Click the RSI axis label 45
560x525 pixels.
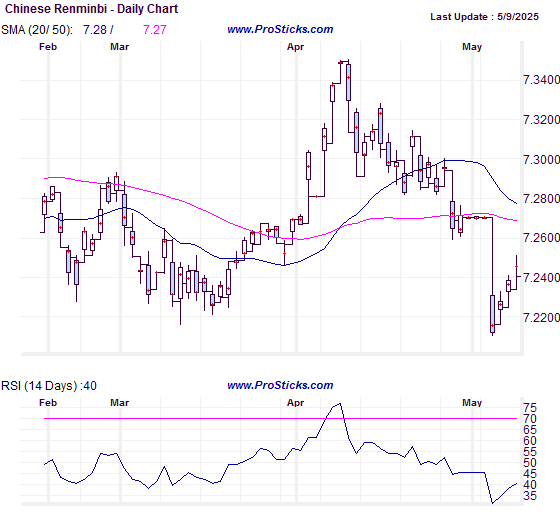[x=530, y=474]
